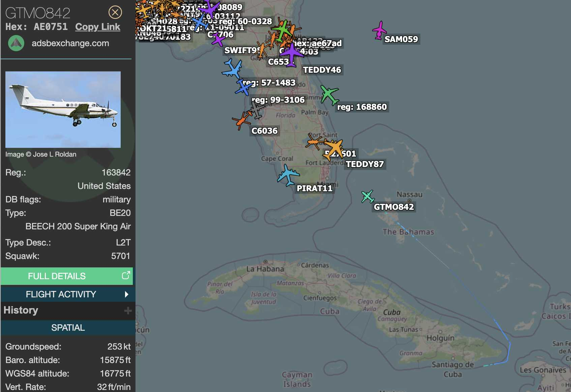Viewport: 571px width, 392px height.
Task: Click the FLIGHT ACTIVITY arrow triangle
Action: click(x=126, y=294)
